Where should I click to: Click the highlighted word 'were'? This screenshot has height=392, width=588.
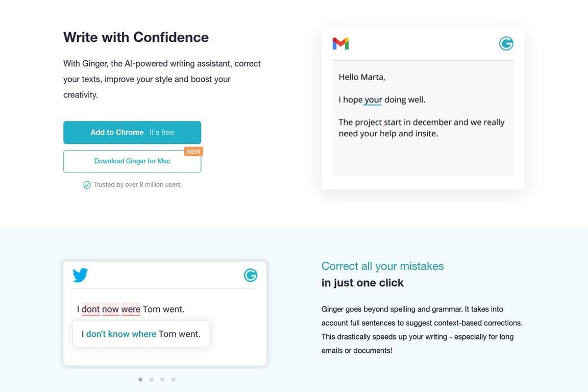point(131,309)
